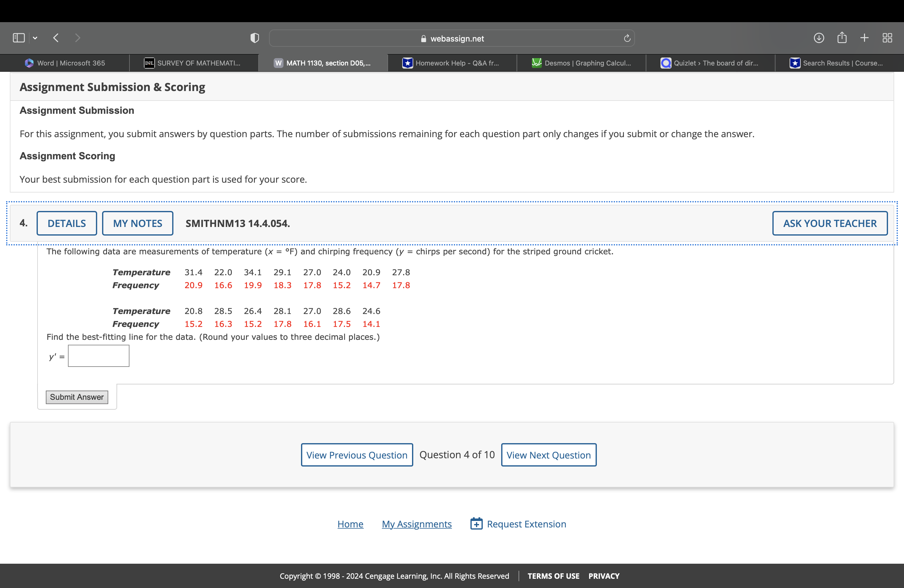
Task: Click the DETAILS tab for question 4
Action: [66, 224]
